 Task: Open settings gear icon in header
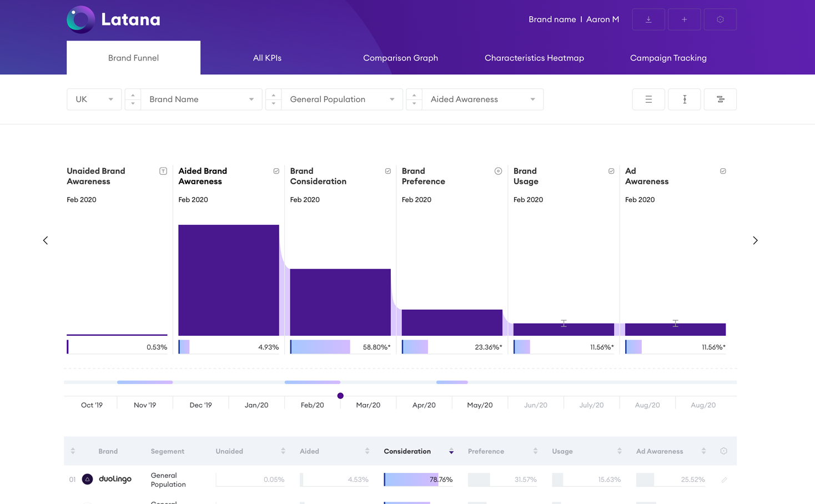click(720, 19)
